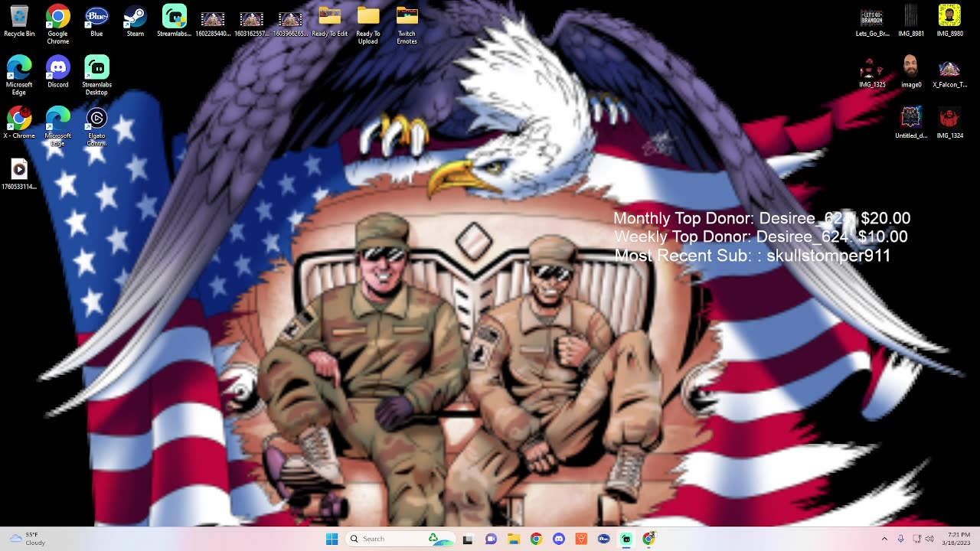This screenshot has width=980, height=551.
Task: Open the weather widget showing 55°F Cloudy
Action: click(x=28, y=539)
